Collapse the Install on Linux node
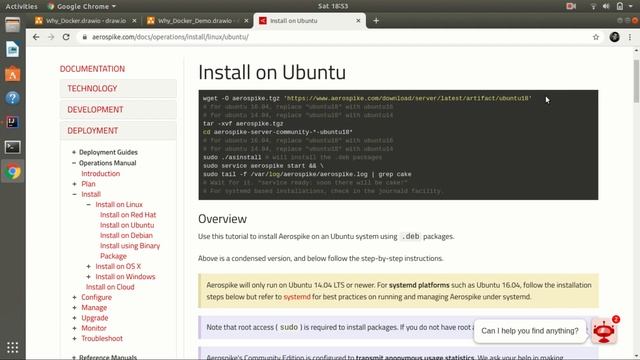 89,204
